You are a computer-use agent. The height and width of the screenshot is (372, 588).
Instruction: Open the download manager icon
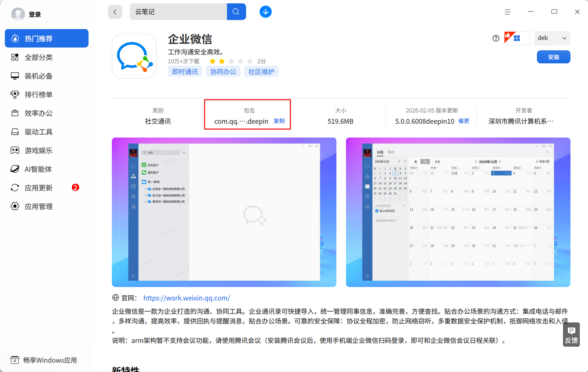click(x=265, y=12)
